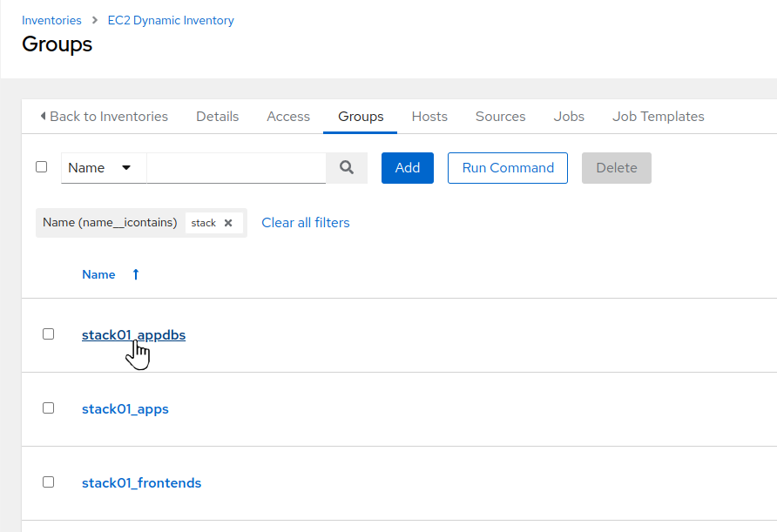Viewport: 777px width, 532px height.
Task: Open the Name search-key dropdown
Action: [104, 168]
